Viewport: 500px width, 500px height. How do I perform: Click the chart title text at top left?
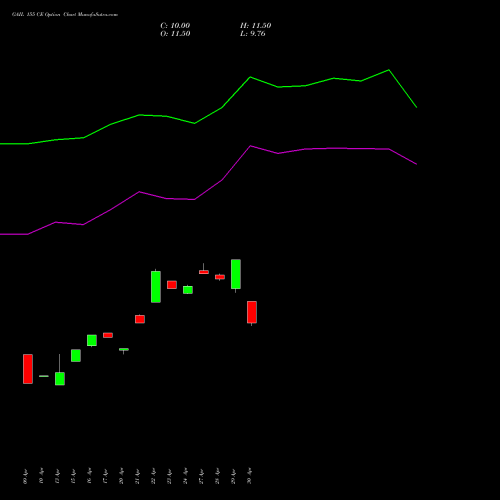[x=65, y=15]
